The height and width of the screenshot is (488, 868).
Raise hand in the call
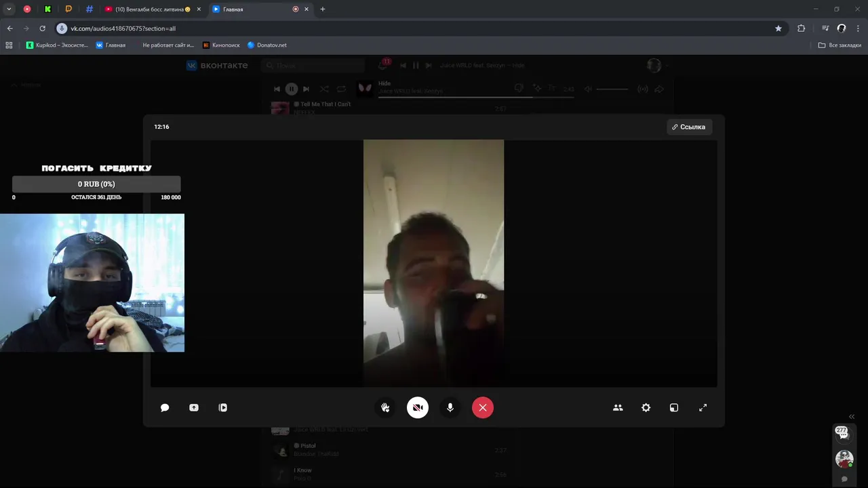[x=385, y=407]
